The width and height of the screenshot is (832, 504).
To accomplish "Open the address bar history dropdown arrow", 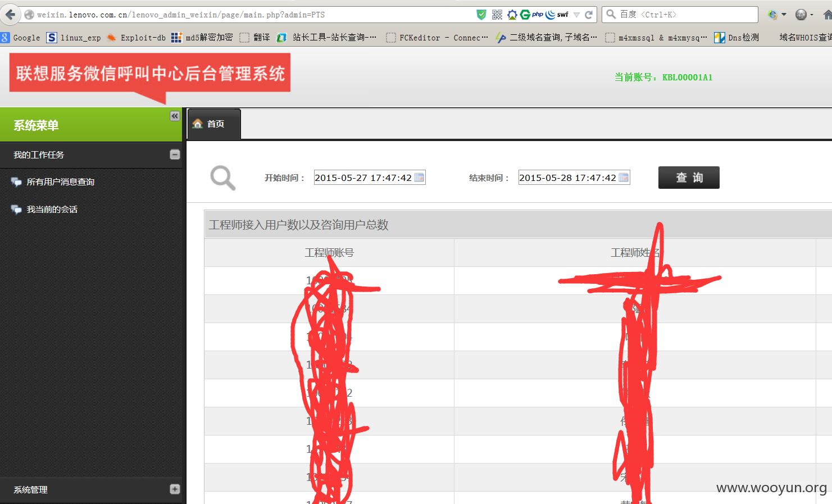I will click(576, 15).
